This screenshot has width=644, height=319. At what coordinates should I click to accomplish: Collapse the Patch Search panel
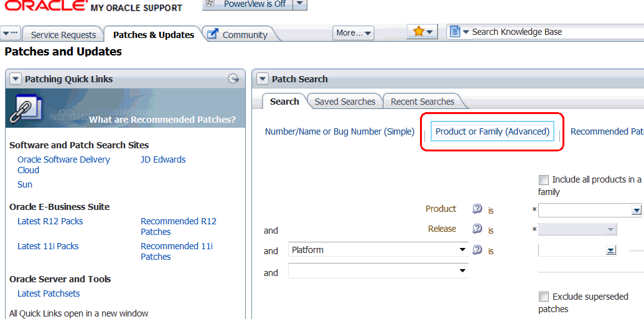262,79
